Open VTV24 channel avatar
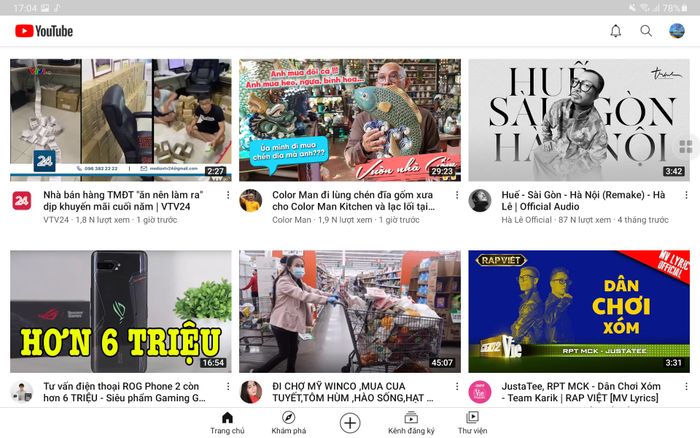 22,200
